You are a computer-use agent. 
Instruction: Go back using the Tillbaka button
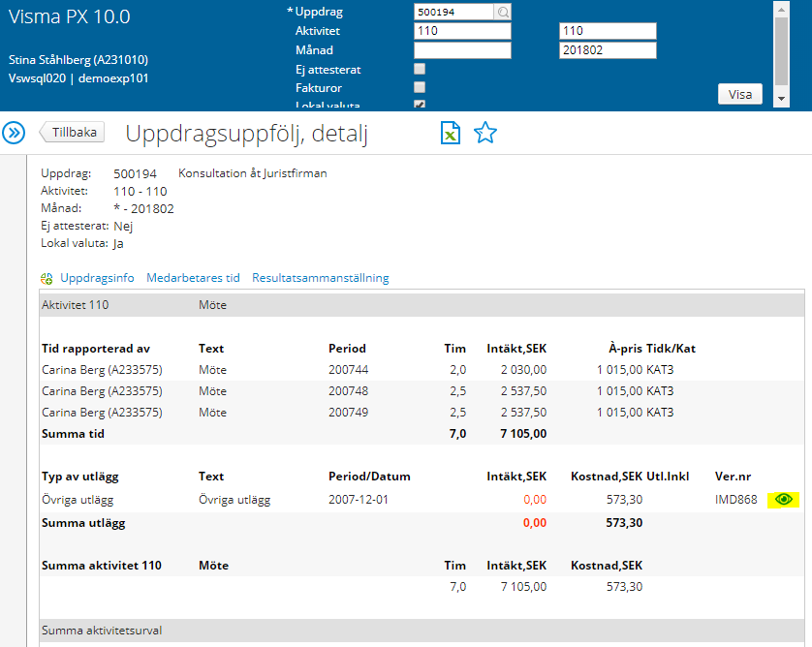coord(73,133)
